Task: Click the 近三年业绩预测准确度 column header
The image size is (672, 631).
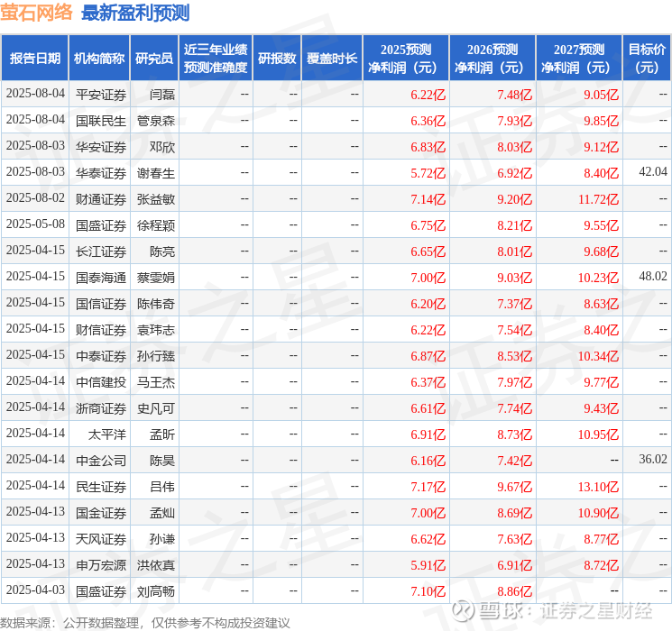Action: point(216,59)
